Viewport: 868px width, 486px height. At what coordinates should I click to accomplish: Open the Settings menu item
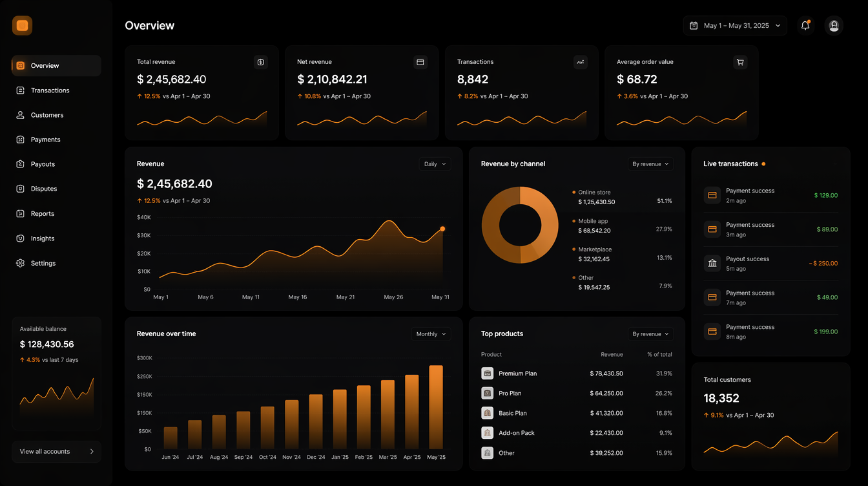point(56,263)
